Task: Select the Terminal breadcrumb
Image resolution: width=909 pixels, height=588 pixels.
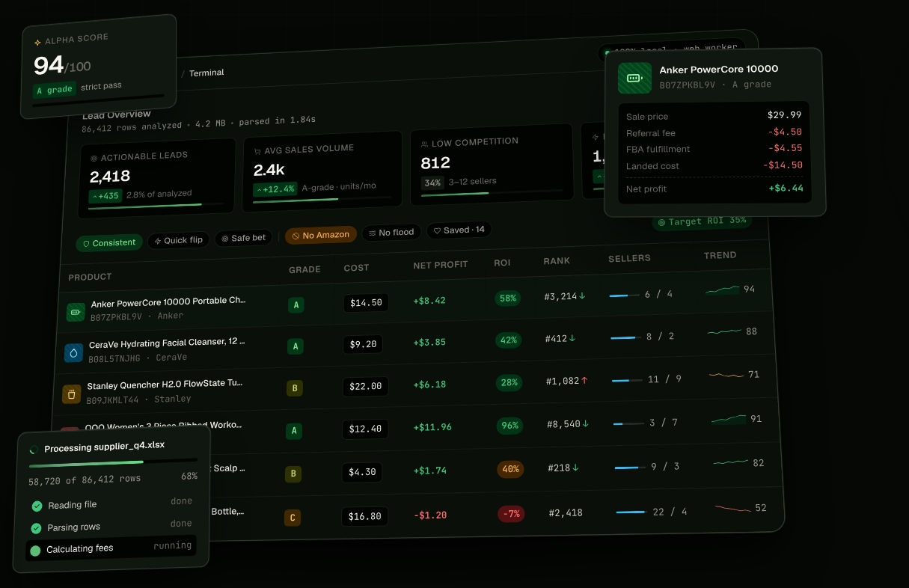Action: pyautogui.click(x=206, y=73)
